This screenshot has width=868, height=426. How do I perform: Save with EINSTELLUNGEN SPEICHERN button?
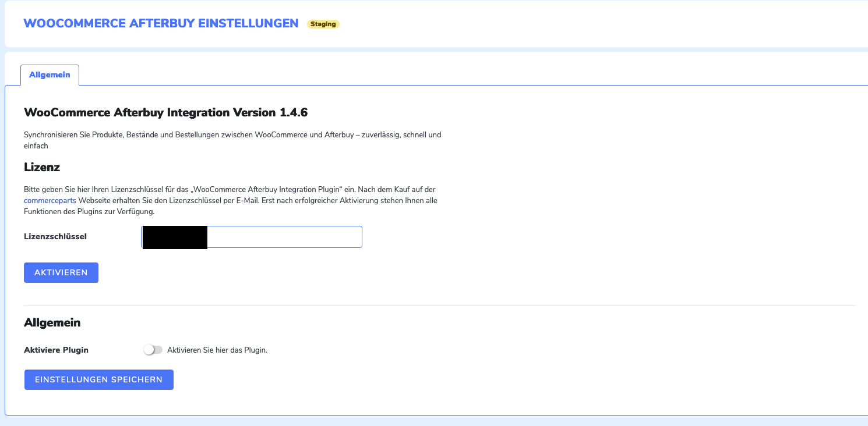pyautogui.click(x=98, y=379)
